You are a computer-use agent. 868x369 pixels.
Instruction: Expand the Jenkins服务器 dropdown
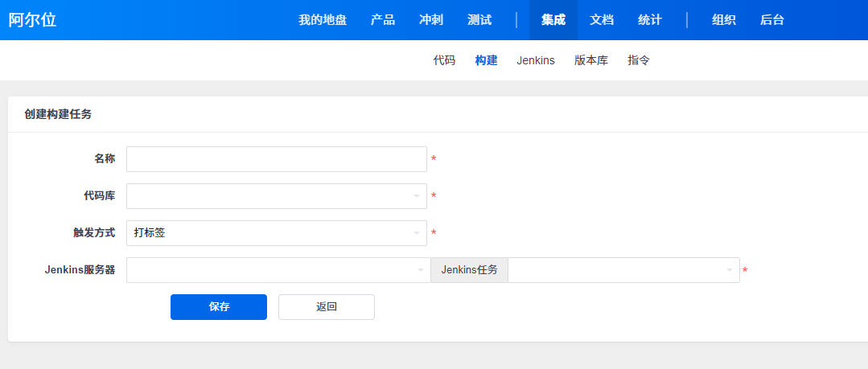[278, 270]
